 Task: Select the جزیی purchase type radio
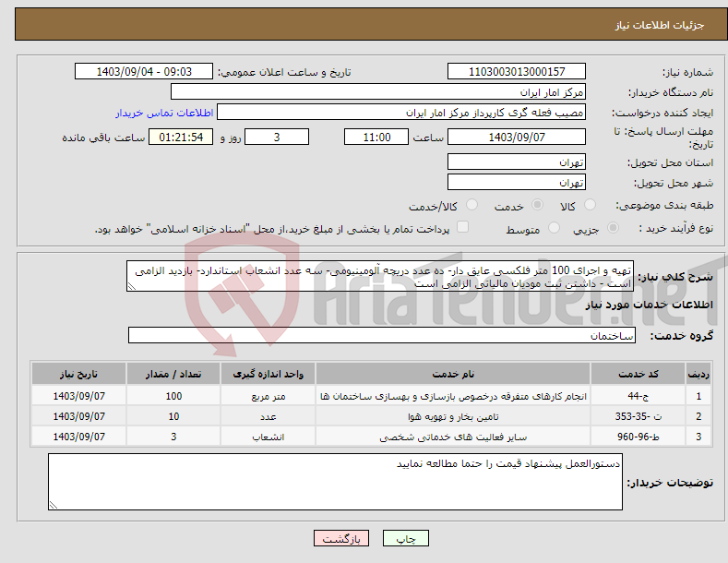pyautogui.click(x=613, y=228)
